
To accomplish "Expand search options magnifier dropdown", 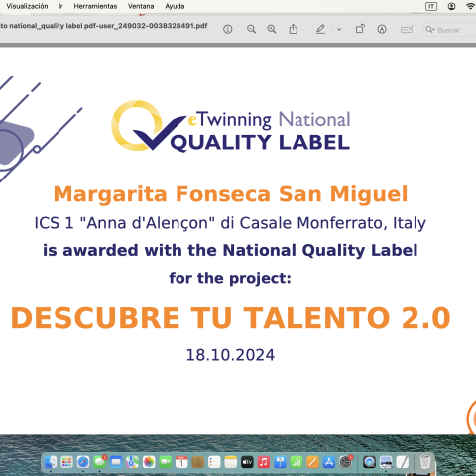I will tap(430, 30).
